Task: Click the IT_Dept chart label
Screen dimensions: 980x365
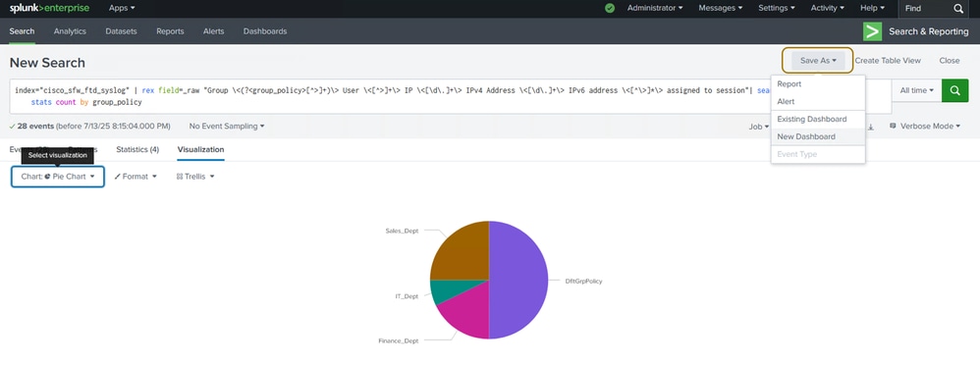Action: (407, 296)
